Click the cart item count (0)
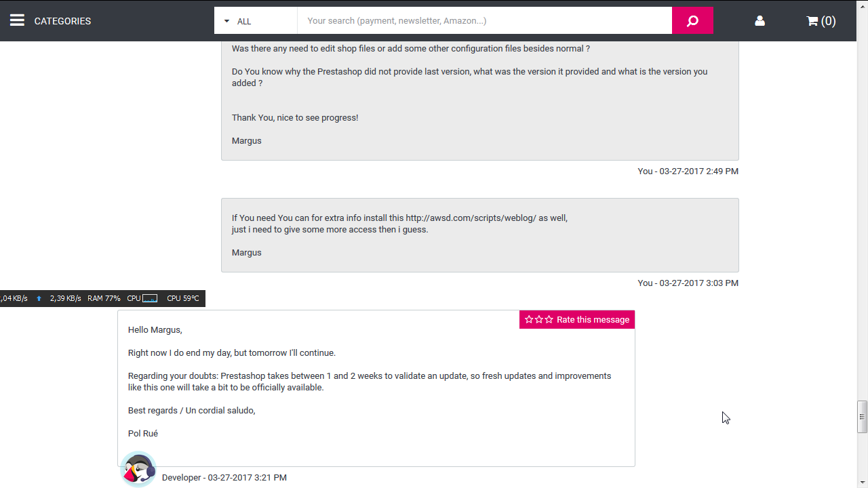 (x=828, y=21)
